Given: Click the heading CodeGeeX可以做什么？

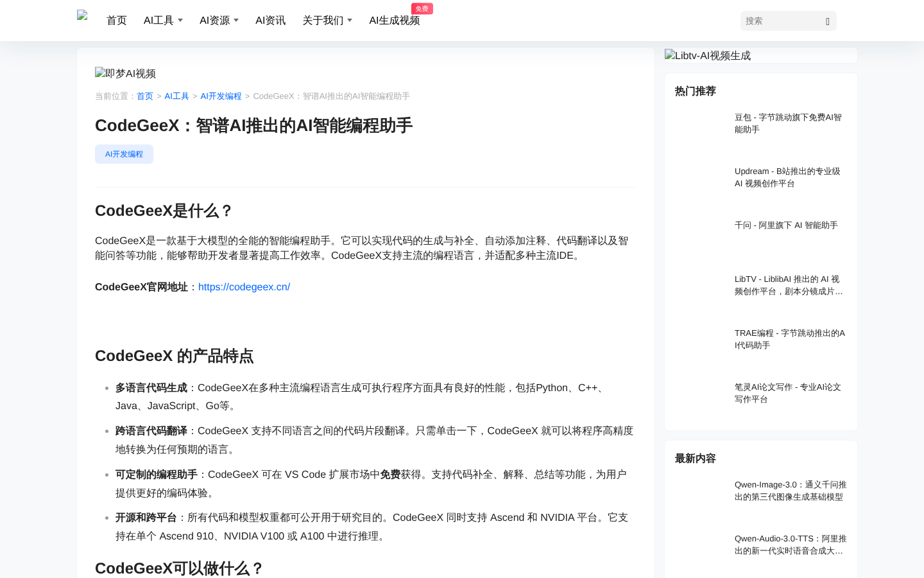Looking at the screenshot, I should pos(179,568).
